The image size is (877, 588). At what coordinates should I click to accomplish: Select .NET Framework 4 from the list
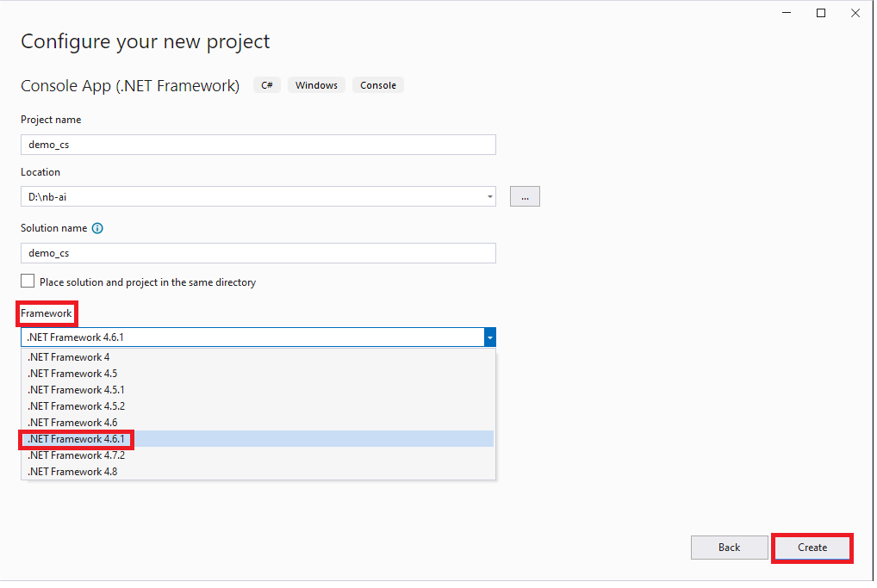pos(258,358)
